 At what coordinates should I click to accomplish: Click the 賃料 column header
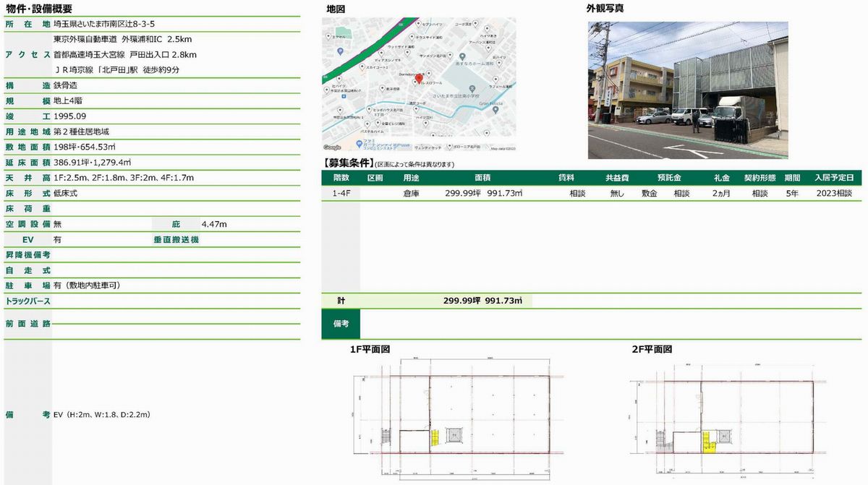coord(566,178)
